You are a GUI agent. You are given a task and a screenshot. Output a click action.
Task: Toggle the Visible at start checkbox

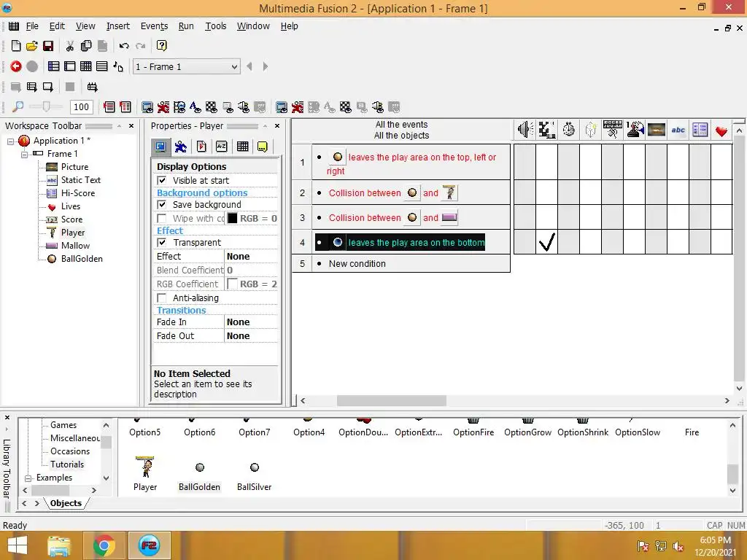point(162,181)
